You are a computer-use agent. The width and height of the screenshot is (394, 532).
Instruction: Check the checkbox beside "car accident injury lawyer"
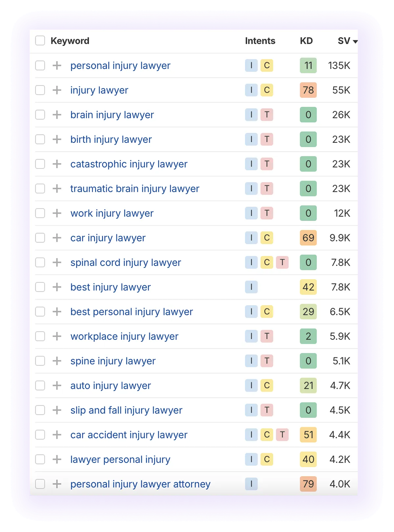[x=40, y=434]
